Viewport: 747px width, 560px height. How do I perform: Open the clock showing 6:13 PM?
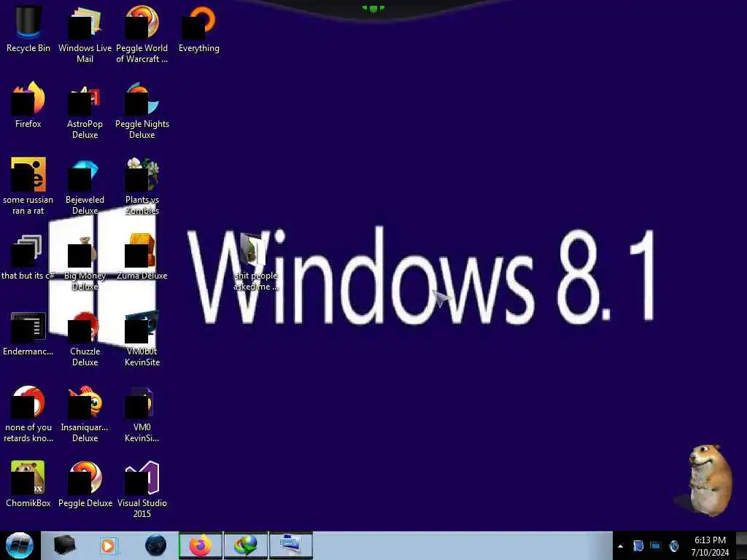click(710, 545)
